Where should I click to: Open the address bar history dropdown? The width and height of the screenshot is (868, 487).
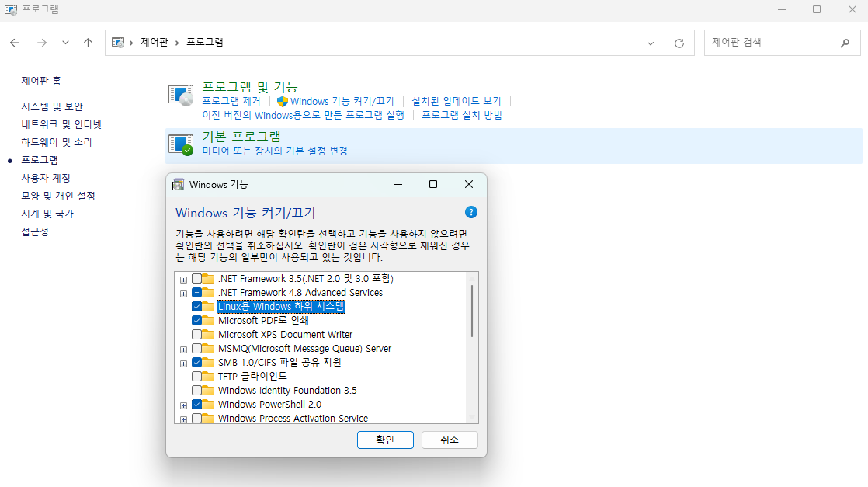pos(651,43)
